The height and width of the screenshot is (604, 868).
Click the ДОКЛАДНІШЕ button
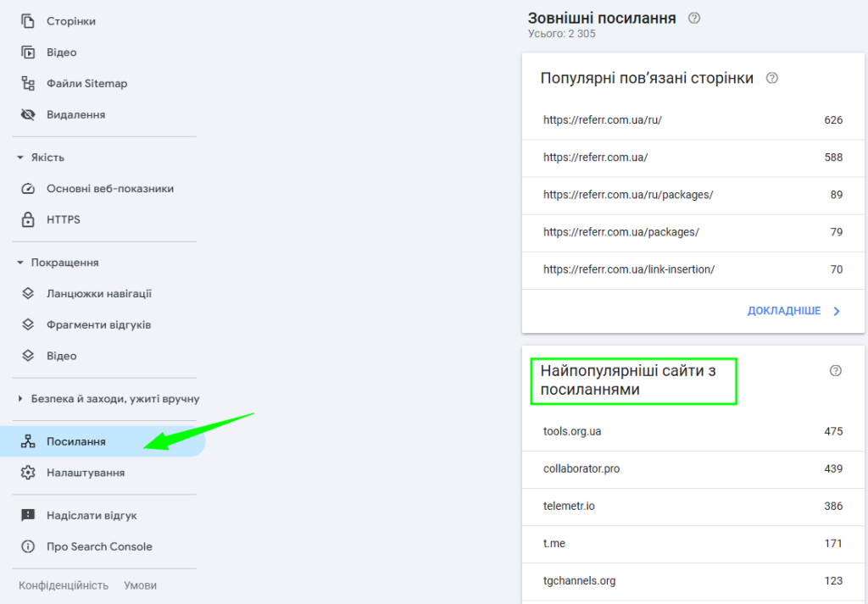pos(793,311)
